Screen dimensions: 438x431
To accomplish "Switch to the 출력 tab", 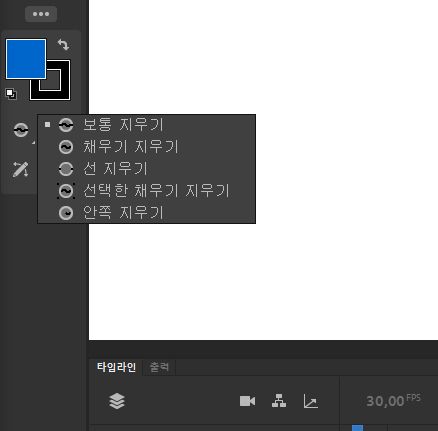I will click(x=159, y=367).
